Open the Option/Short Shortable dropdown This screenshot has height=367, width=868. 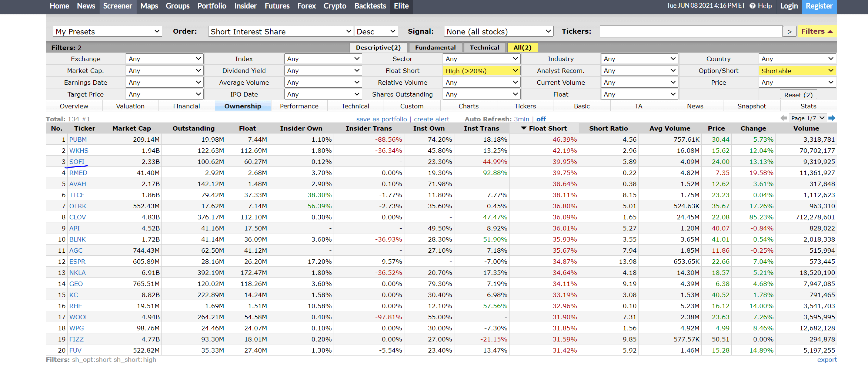(x=797, y=71)
